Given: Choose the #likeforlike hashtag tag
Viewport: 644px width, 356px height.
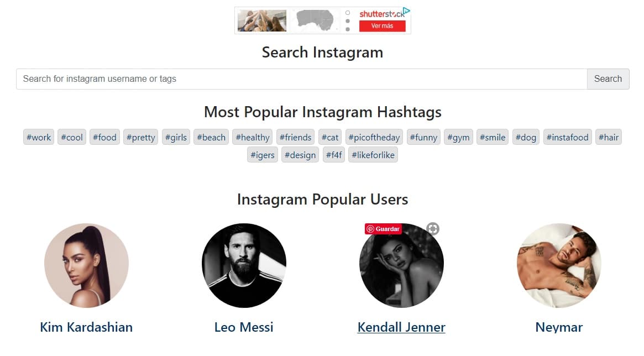Looking at the screenshot, I should click(373, 155).
